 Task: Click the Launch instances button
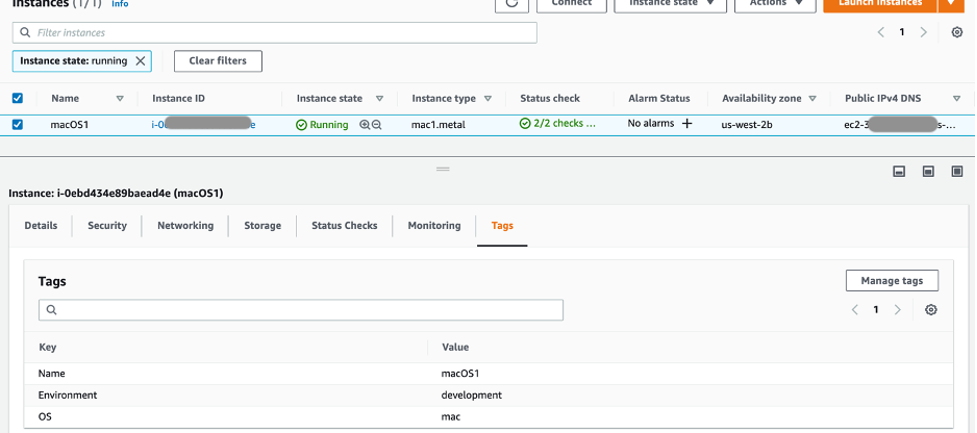880,4
